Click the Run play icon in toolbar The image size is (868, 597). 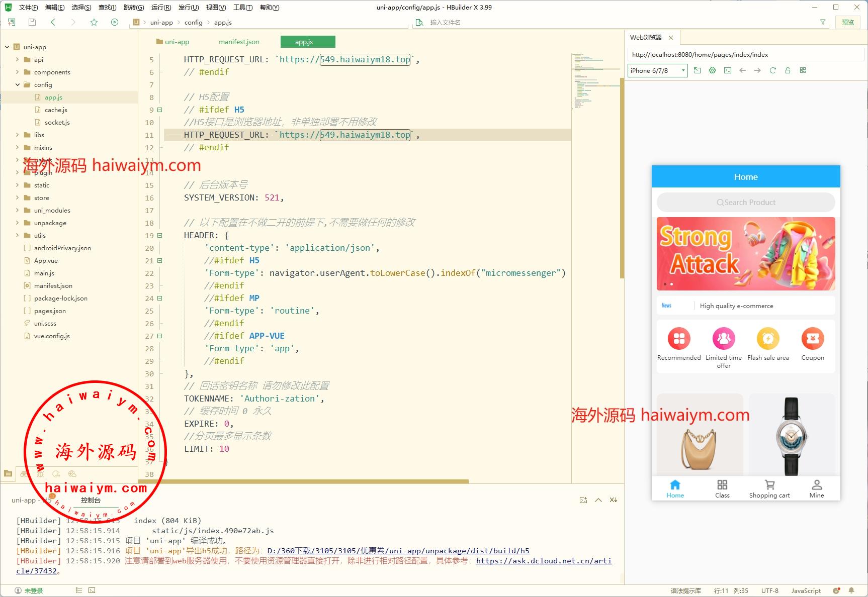[115, 22]
